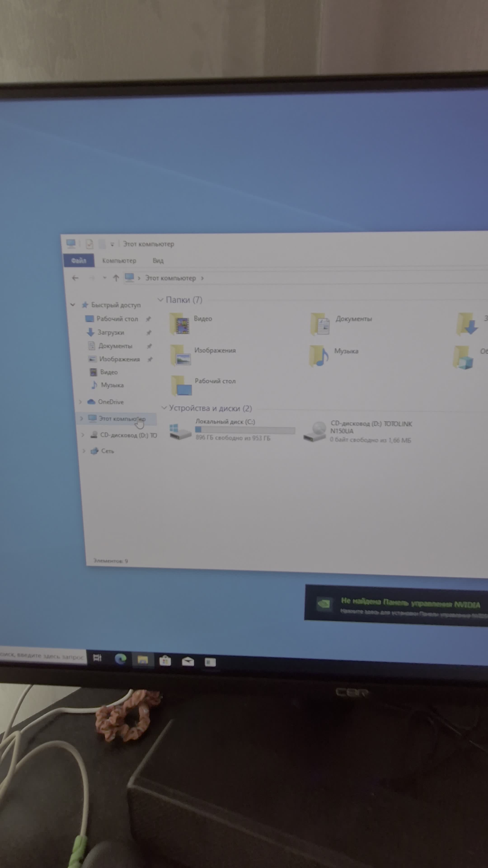Collapse the Папки (7) section
Image resolution: width=488 pixels, height=868 pixels.
coord(161,300)
